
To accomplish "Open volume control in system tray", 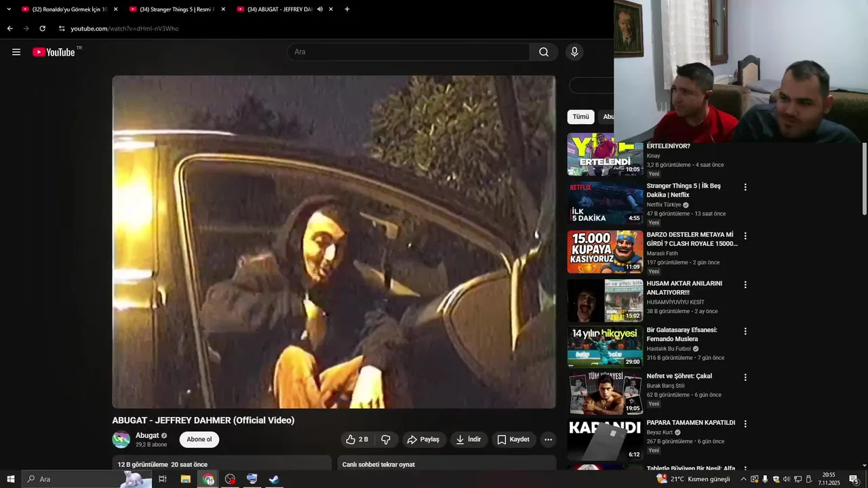I will 787,479.
